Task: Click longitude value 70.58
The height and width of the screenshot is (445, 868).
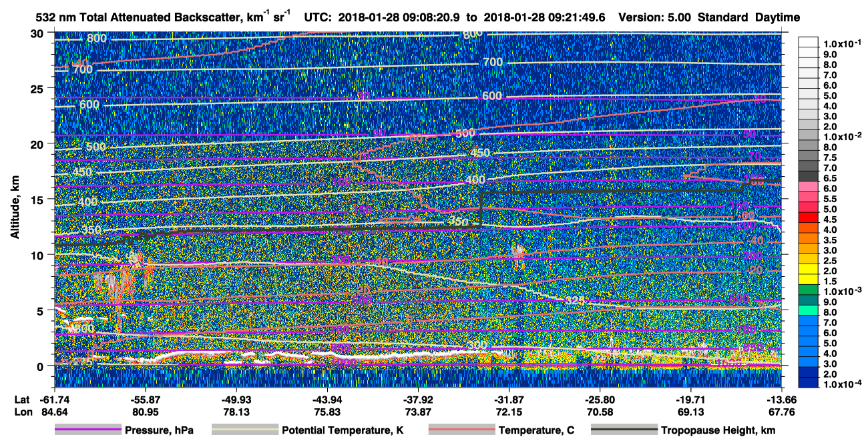Action: [600, 412]
